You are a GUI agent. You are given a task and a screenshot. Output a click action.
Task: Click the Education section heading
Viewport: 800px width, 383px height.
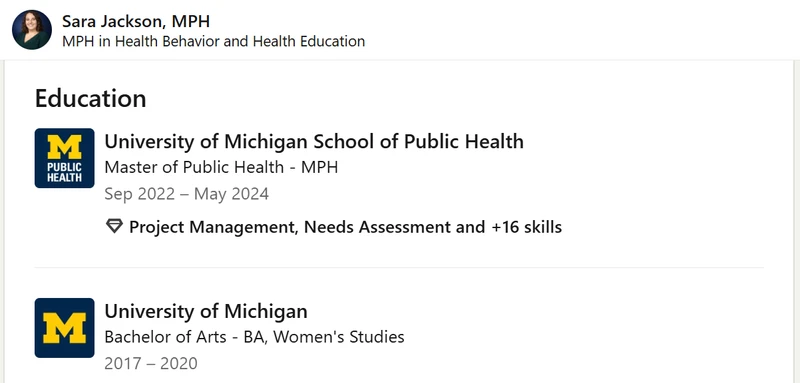tap(90, 98)
